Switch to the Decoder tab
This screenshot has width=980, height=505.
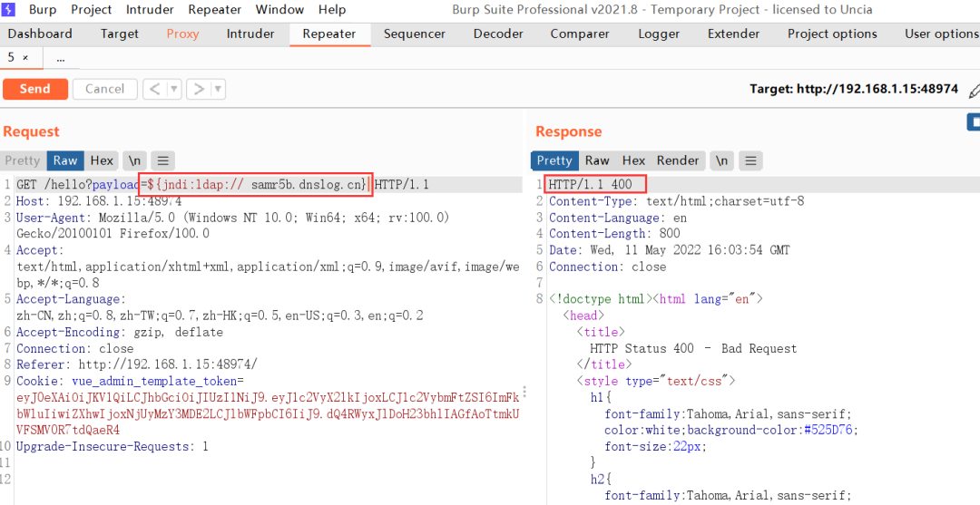pyautogui.click(x=498, y=34)
